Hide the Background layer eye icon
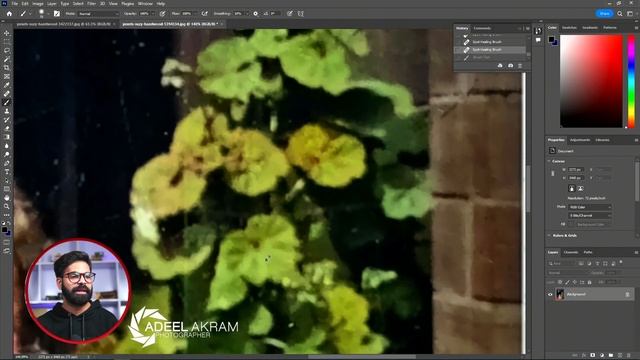 click(550, 294)
